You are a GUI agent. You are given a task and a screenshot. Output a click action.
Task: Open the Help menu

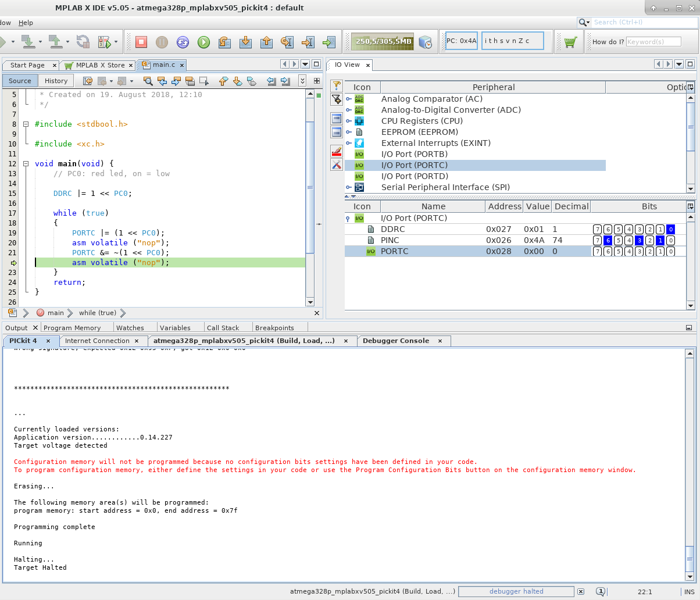tap(26, 23)
